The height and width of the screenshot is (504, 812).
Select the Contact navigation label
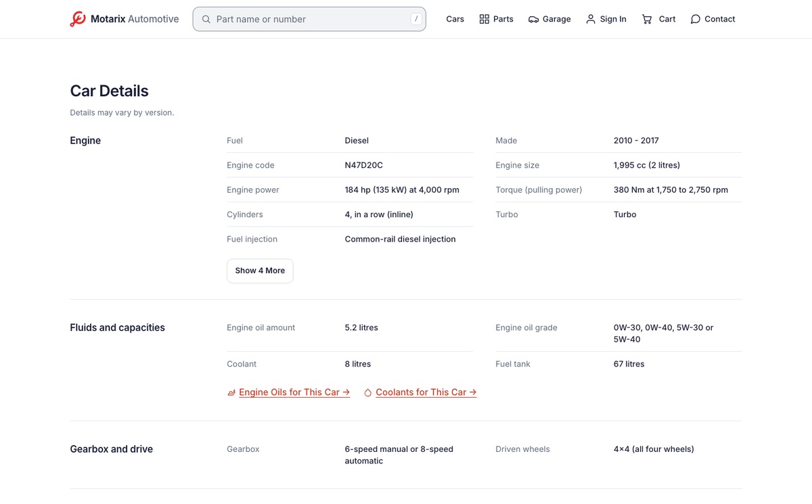pyautogui.click(x=720, y=19)
